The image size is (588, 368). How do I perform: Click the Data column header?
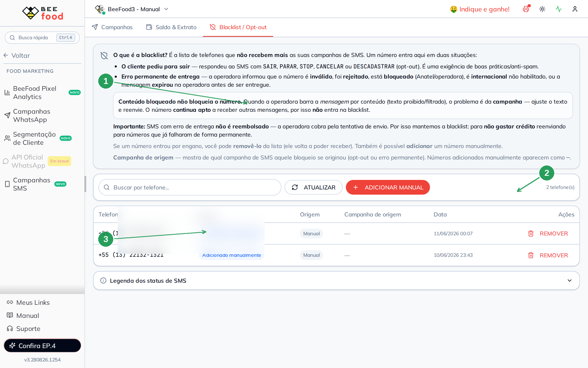point(440,215)
